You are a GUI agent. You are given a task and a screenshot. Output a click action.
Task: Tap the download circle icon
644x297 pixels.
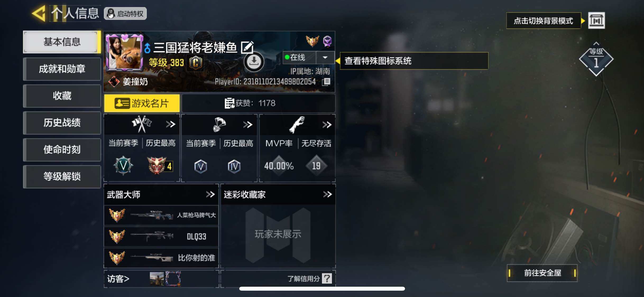point(254,62)
